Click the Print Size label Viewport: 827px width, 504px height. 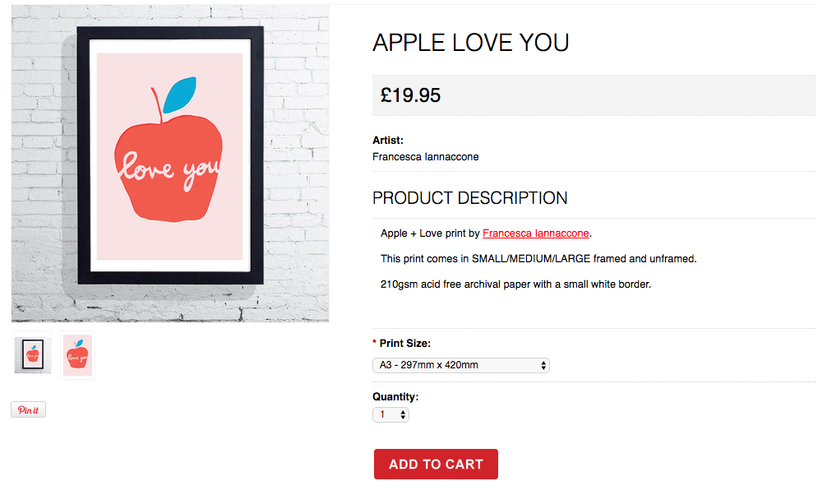tap(404, 344)
